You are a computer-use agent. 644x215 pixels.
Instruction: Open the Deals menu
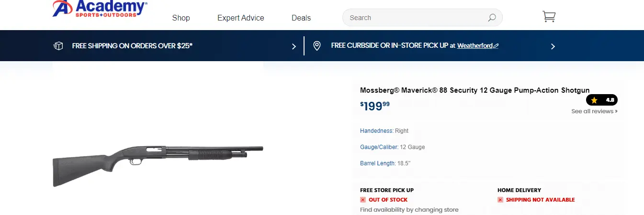301,18
